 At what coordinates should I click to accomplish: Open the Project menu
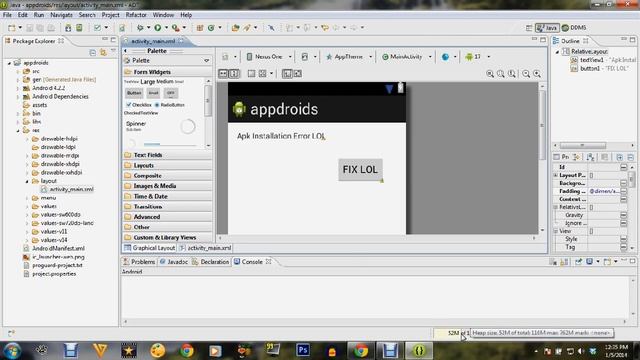coord(110,15)
